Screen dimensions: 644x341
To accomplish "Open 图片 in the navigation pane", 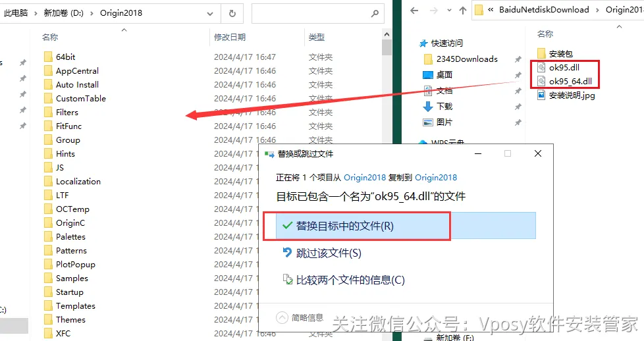I will click(444, 122).
